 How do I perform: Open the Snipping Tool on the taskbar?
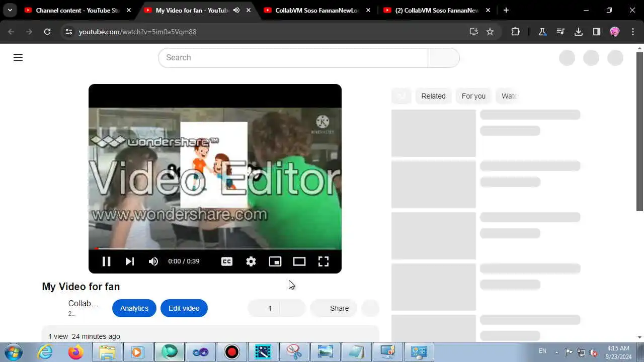pyautogui.click(x=294, y=352)
